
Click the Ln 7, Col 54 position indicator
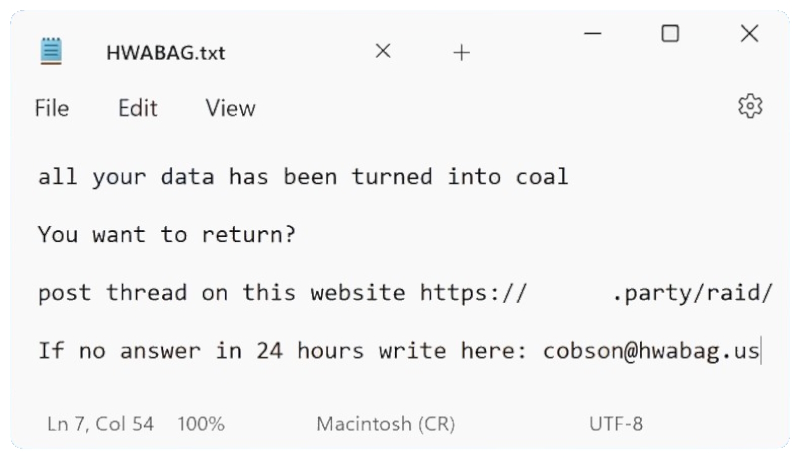pos(101,423)
